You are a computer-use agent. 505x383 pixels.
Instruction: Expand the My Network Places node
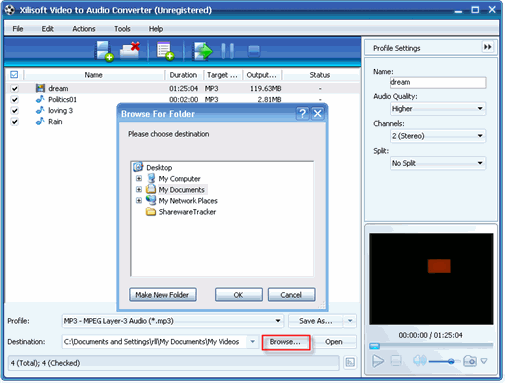139,200
